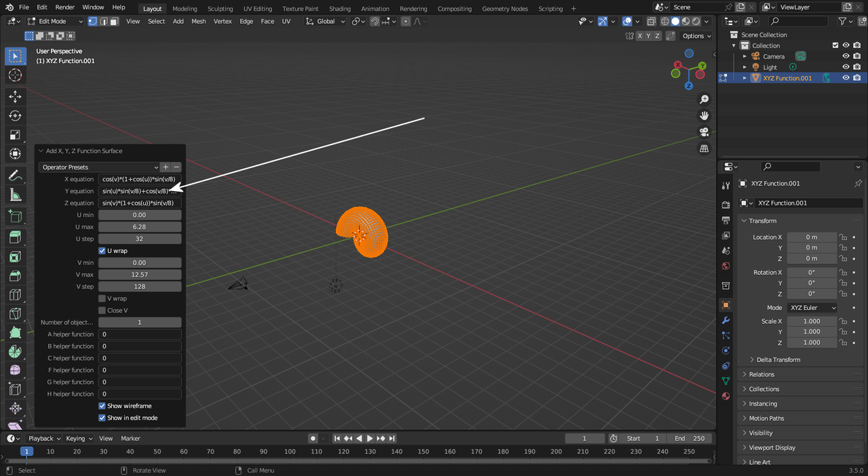The image size is (868, 476).
Task: Click the U max value slider
Action: click(x=140, y=227)
